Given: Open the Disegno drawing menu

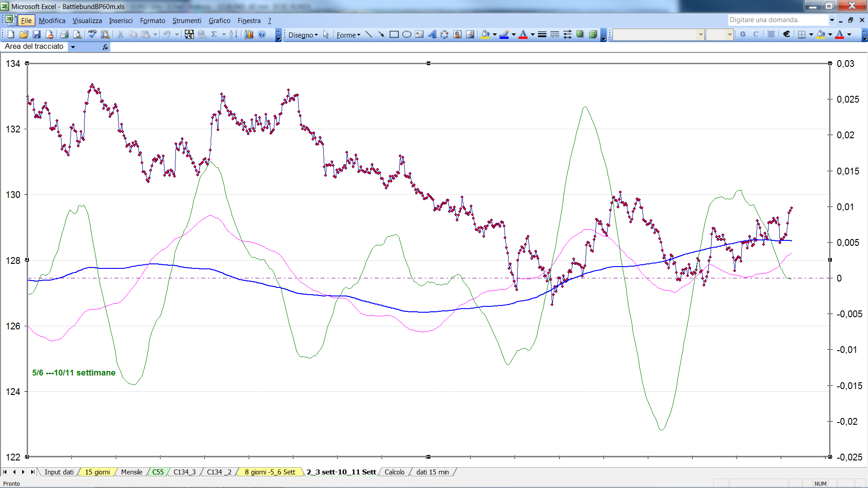Looking at the screenshot, I should [303, 35].
